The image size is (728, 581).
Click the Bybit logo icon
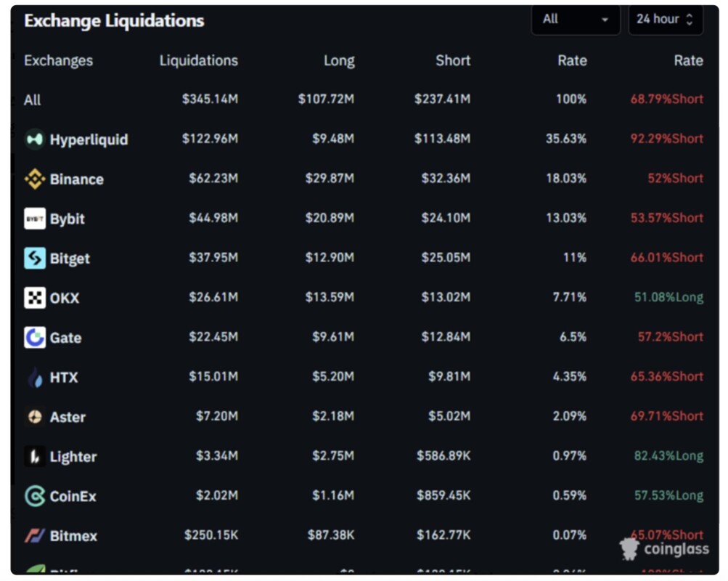[34, 219]
